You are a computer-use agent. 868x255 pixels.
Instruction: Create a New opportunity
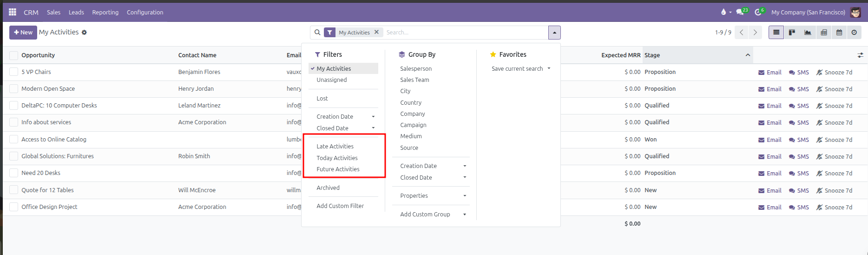pyautogui.click(x=23, y=33)
